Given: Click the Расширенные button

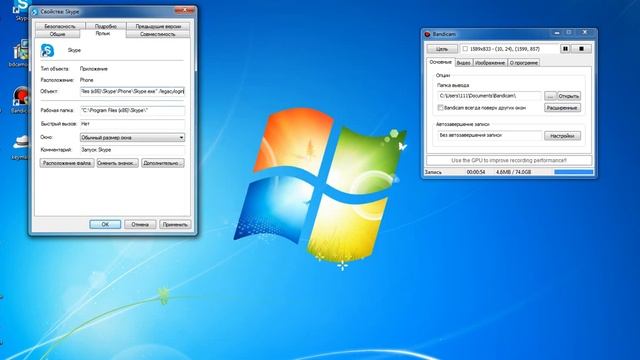Looking at the screenshot, I should [562, 108].
